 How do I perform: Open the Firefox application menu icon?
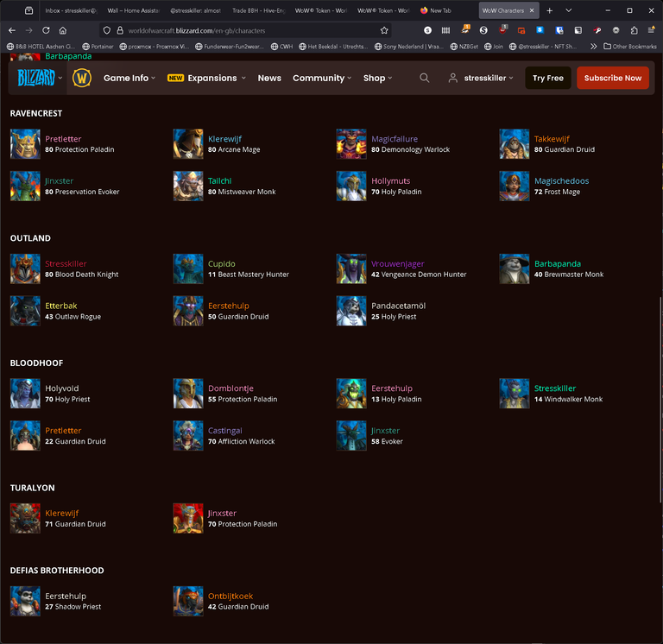(651, 30)
